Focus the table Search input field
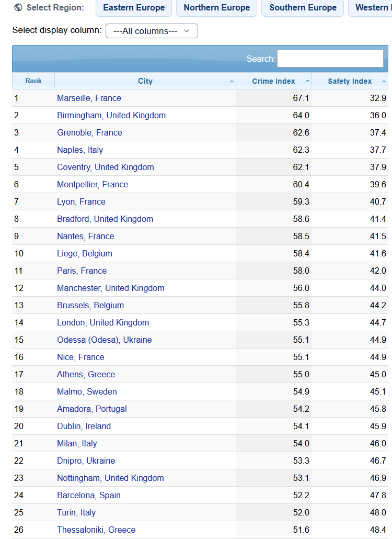Screen dimensions: 392x539 point(330,59)
